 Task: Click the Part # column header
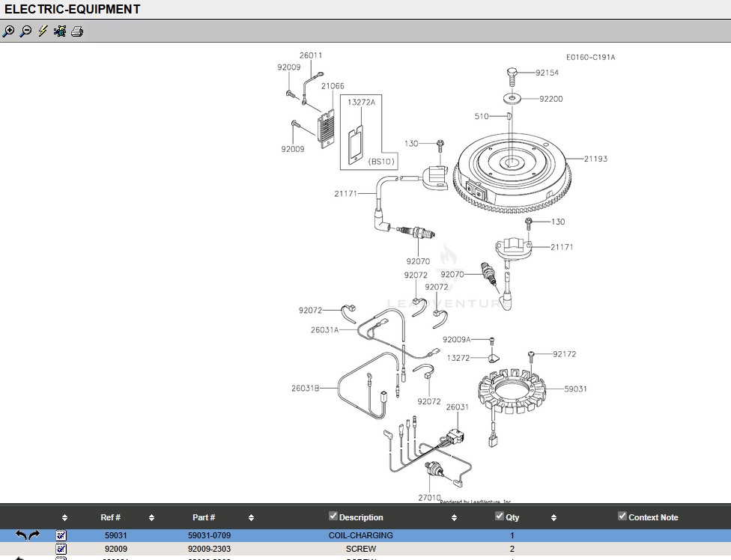(x=204, y=517)
